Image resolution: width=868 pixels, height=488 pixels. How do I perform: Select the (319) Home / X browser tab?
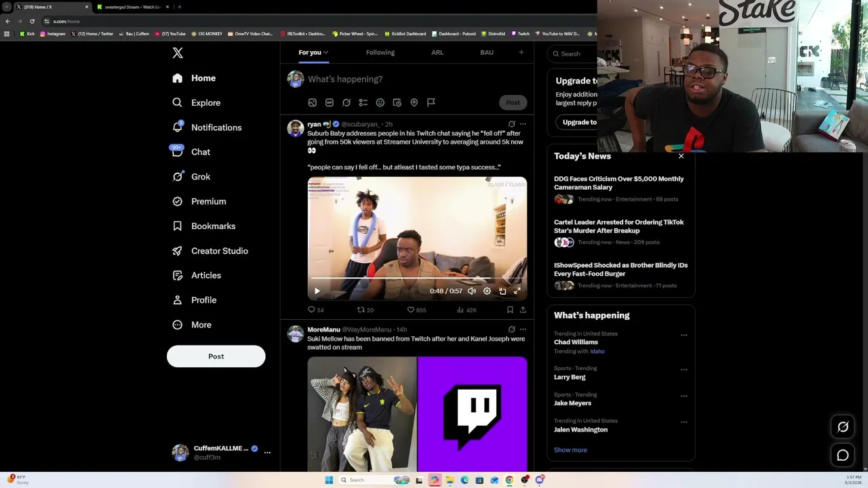coord(52,7)
